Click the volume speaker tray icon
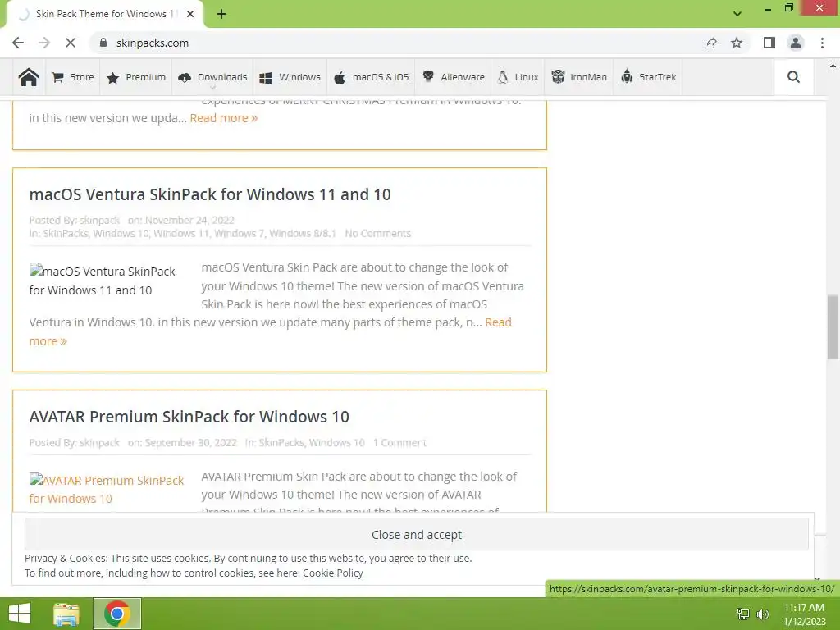Screen dimensions: 840x630 [763, 614]
